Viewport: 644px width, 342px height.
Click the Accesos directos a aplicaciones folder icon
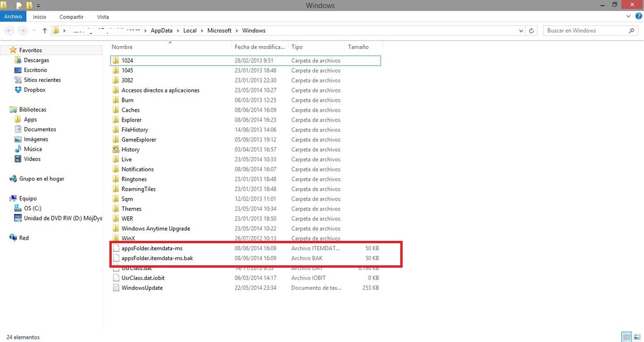pos(116,90)
